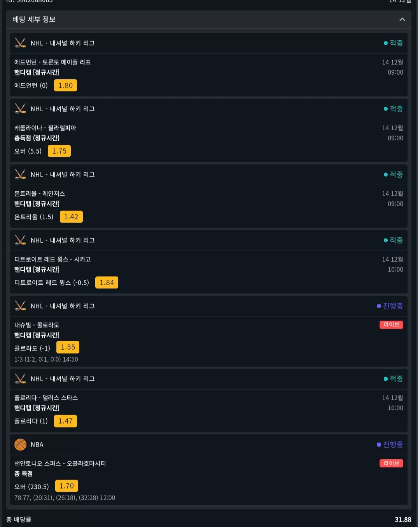Click the hockey icon for the 플로리다 bet
This screenshot has width=420, height=527.
pos(20,378)
